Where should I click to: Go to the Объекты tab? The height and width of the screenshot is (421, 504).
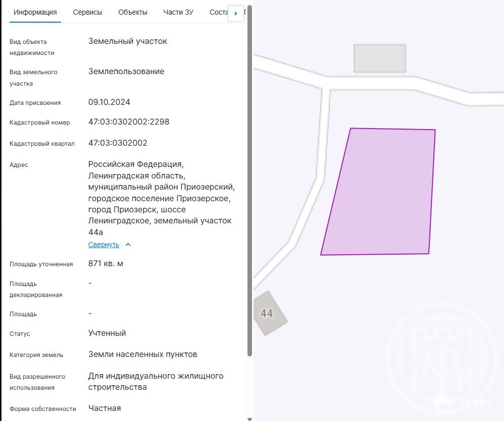coord(133,13)
